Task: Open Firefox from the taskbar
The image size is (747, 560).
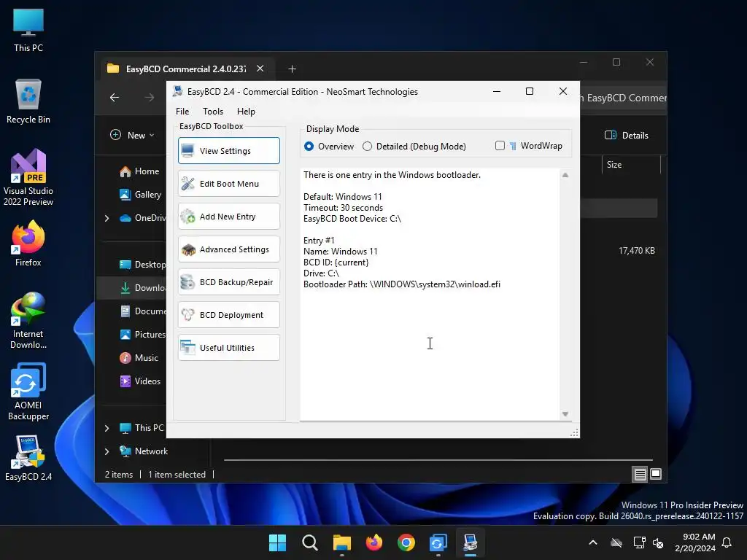Action: pyautogui.click(x=374, y=542)
